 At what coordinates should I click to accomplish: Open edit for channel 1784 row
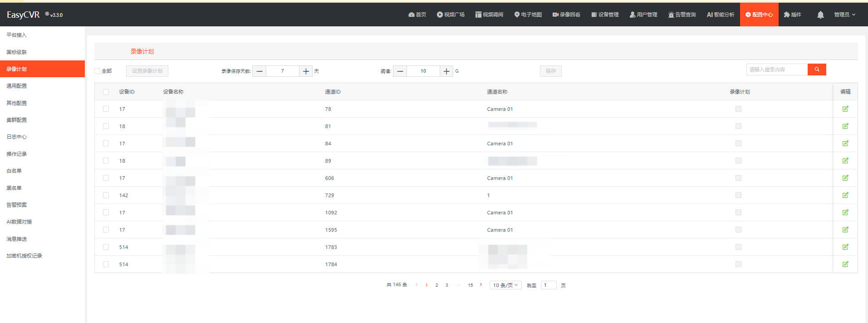coord(845,264)
